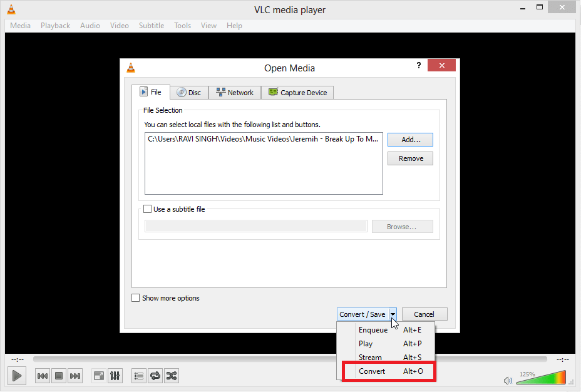Viewport: 581px width, 392px height.
Task: Minimize the VLC media player window
Action: click(x=523, y=8)
